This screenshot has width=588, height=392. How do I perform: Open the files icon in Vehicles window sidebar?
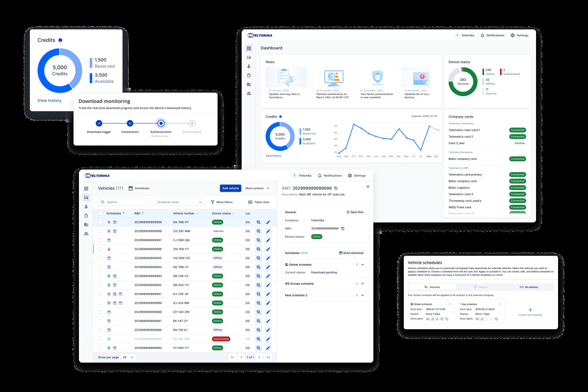(86, 216)
